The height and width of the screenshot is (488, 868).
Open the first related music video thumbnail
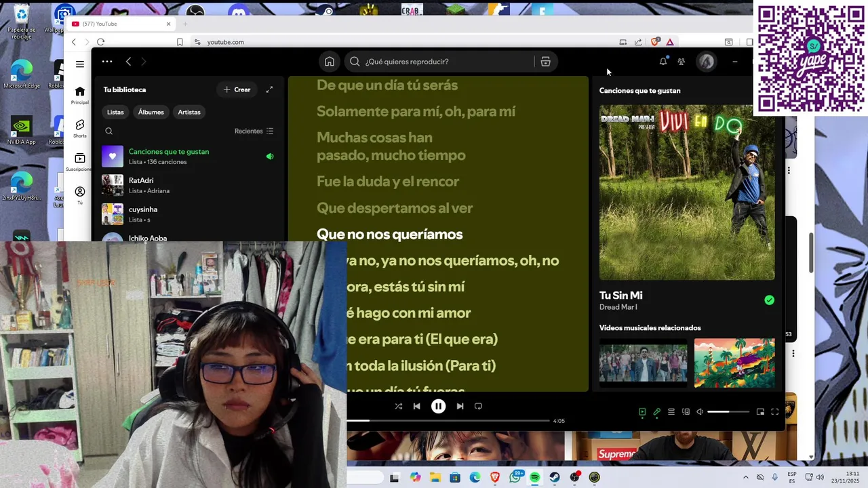pyautogui.click(x=643, y=363)
